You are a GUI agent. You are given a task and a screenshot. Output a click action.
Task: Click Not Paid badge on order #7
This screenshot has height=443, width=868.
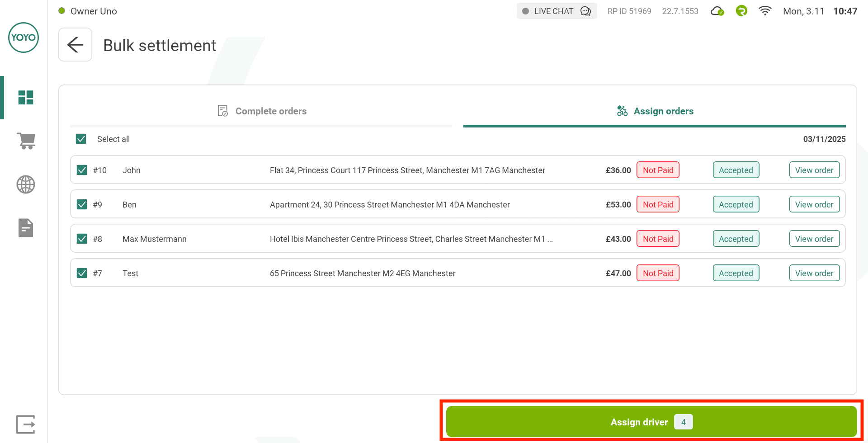click(x=658, y=273)
